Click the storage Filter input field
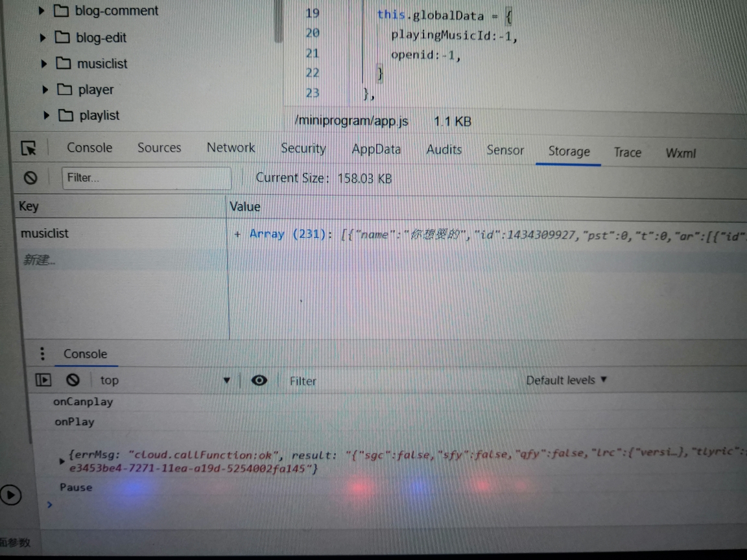This screenshot has height=560, width=747. (147, 178)
